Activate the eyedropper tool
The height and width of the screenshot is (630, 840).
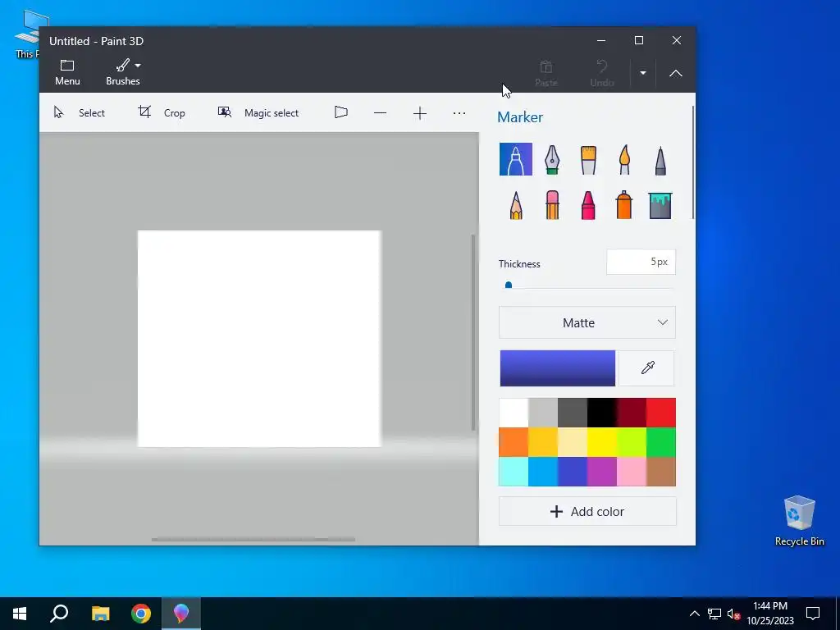pos(647,368)
